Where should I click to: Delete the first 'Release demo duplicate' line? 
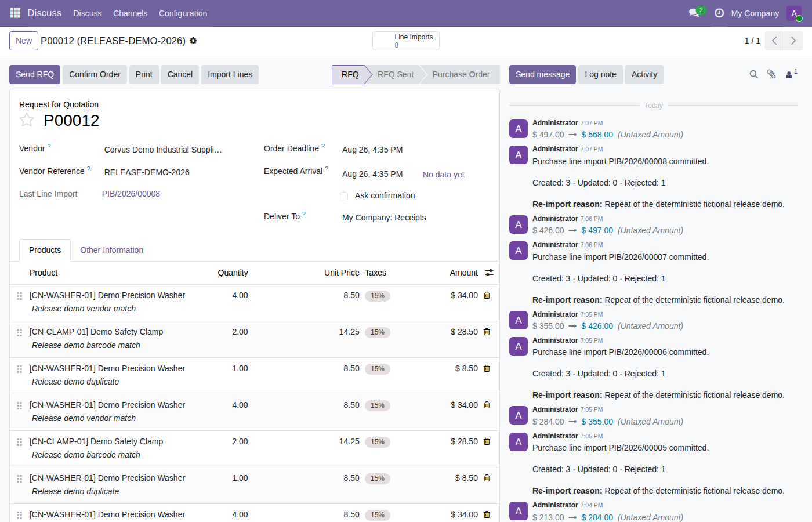[487, 368]
